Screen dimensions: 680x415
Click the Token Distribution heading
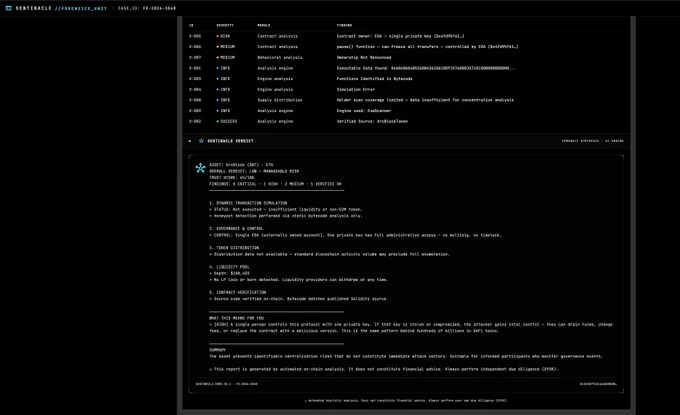[234, 248]
